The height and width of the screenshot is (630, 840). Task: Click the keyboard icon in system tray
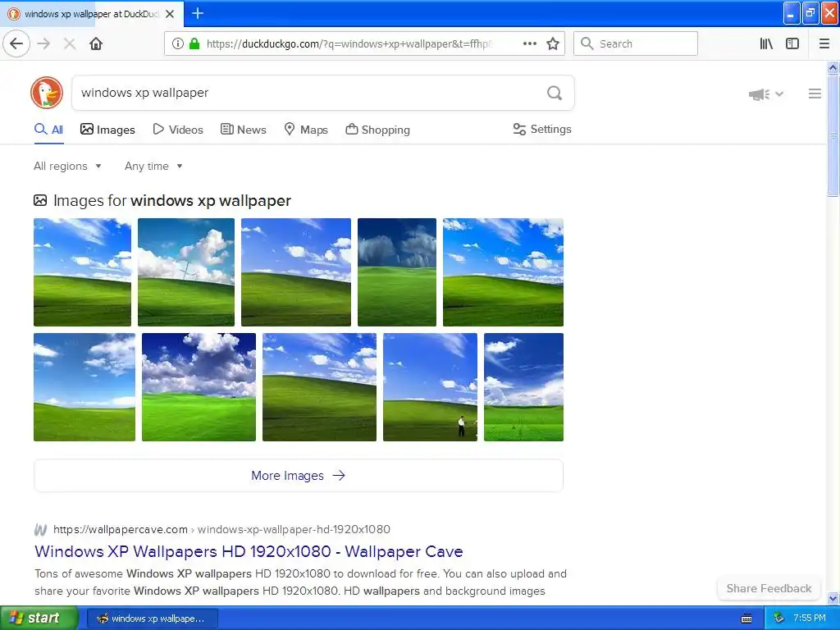click(746, 619)
